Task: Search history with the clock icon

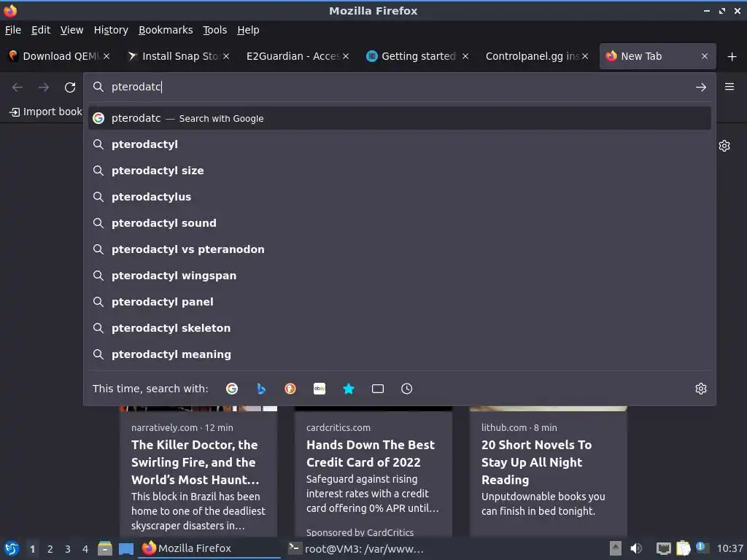Action: click(407, 389)
